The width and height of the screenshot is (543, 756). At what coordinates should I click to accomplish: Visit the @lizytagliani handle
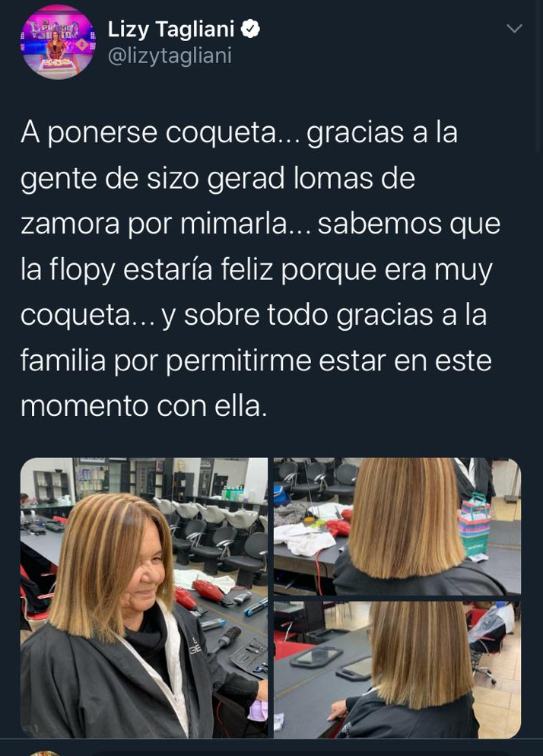click(170, 56)
